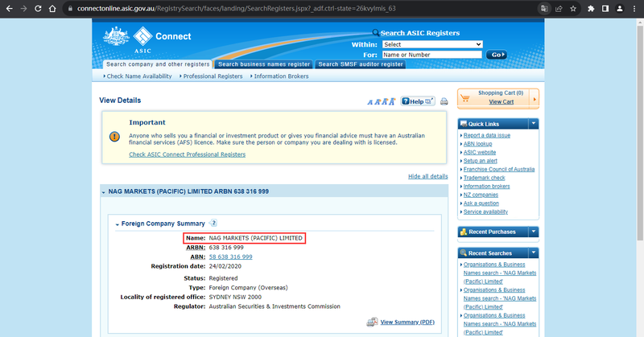Viewport: 644px width, 337px height.
Task: Switch to Search business names register tab
Action: (x=264, y=64)
